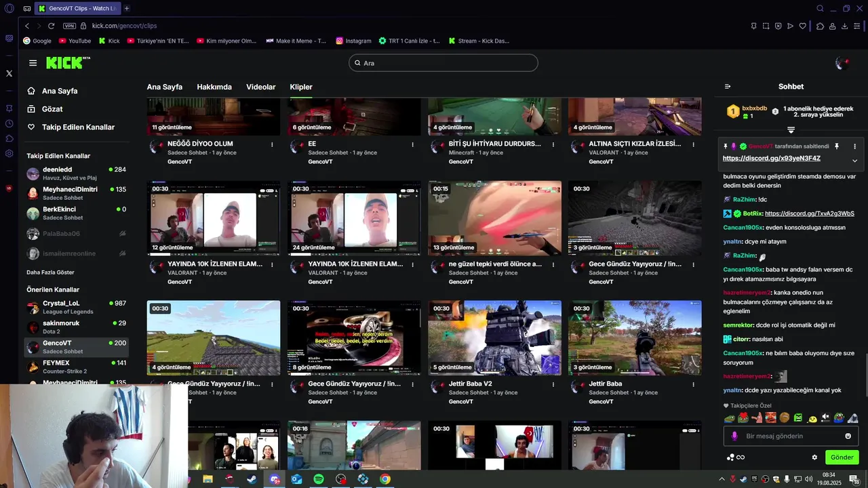Select the Klipler tab
Viewport: 868px width, 488px height.
(301, 87)
